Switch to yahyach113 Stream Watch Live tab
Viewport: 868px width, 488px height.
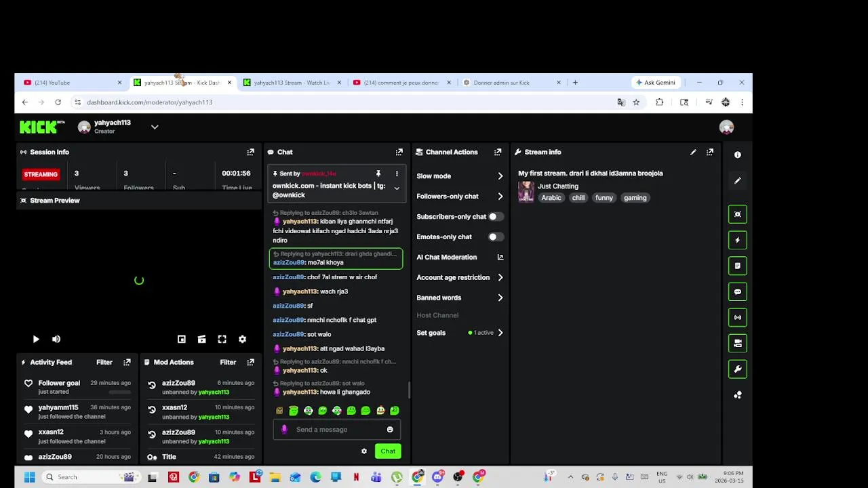coord(292,83)
